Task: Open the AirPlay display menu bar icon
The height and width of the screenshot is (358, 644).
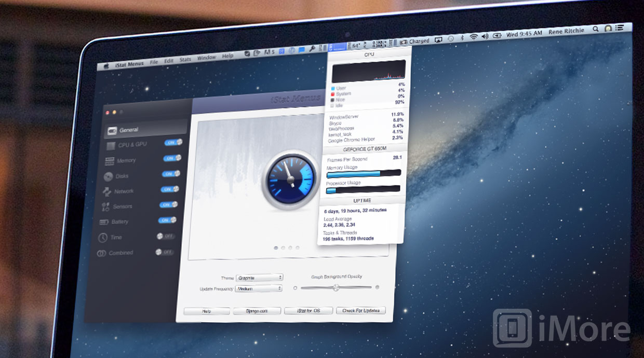Action: (x=438, y=39)
